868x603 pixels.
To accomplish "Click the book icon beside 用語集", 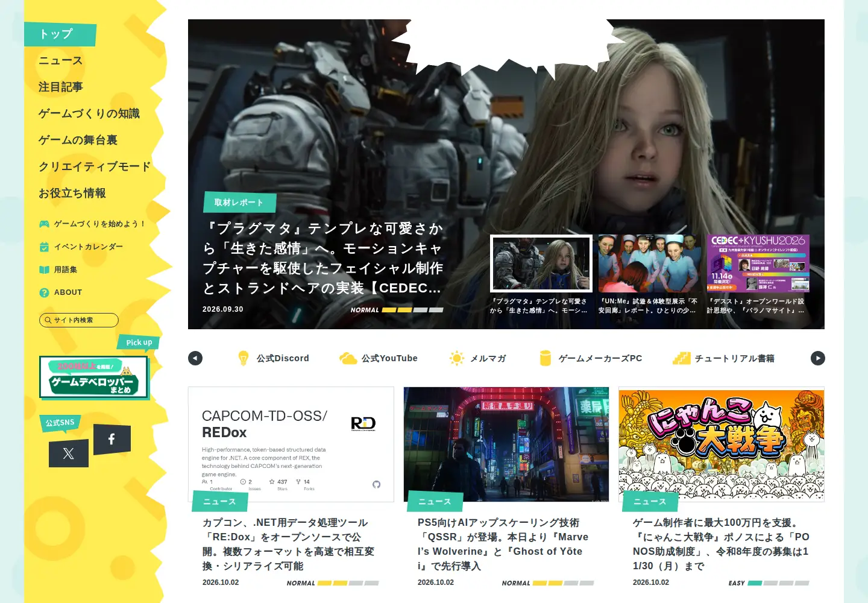I will [44, 270].
